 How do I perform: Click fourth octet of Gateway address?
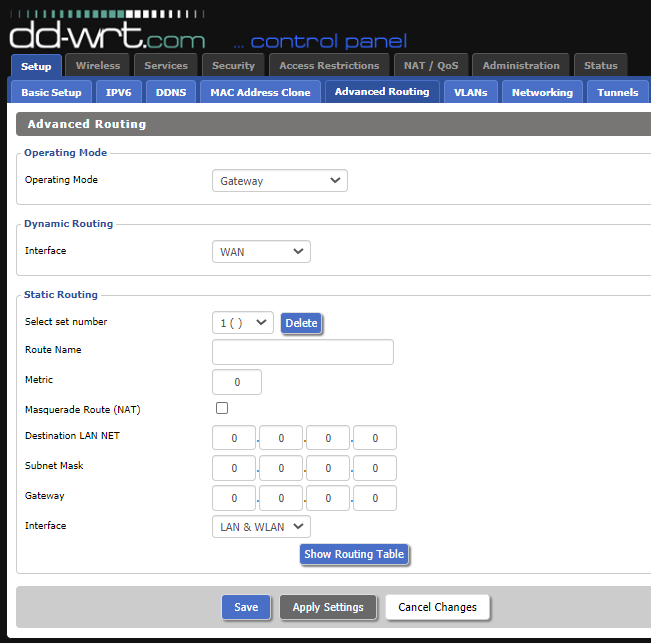375,498
